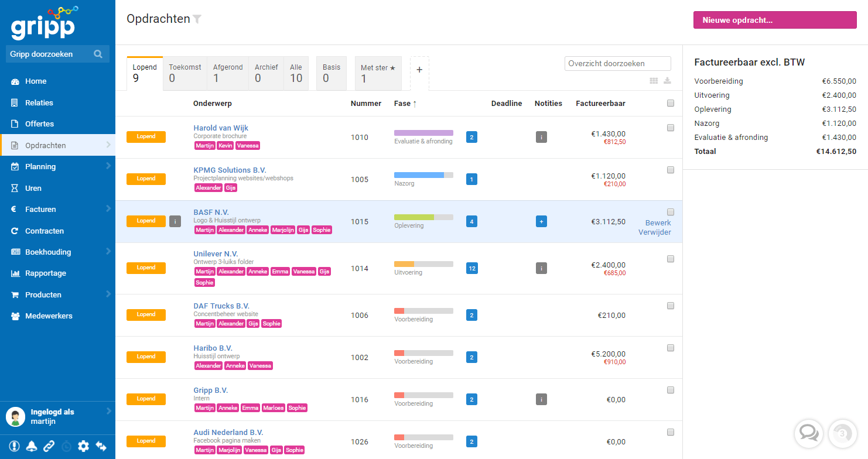Viewport: 868px width, 459px height.
Task: Expand the Producten sidebar chevron
Action: pyautogui.click(x=108, y=294)
